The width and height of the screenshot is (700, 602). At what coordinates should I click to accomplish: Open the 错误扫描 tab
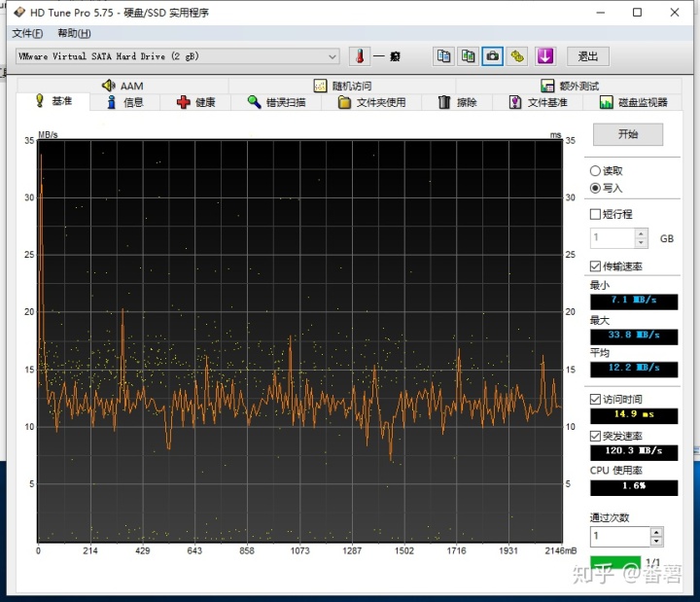[276, 102]
